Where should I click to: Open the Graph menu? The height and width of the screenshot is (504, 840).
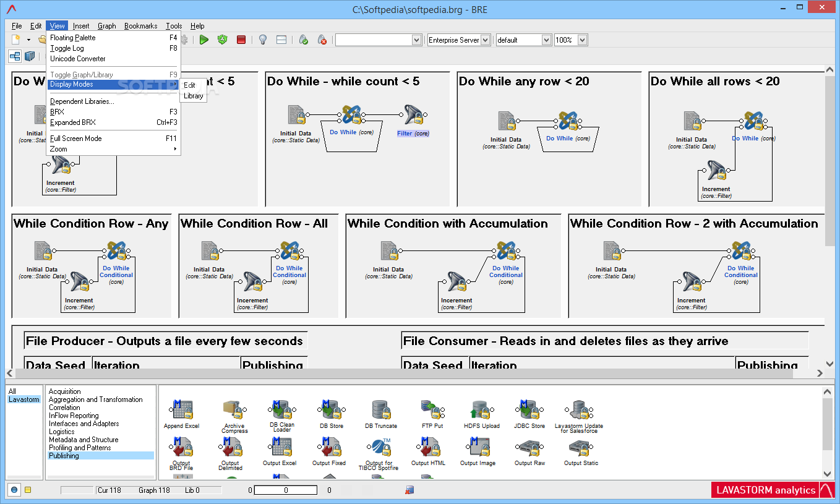coord(107,26)
